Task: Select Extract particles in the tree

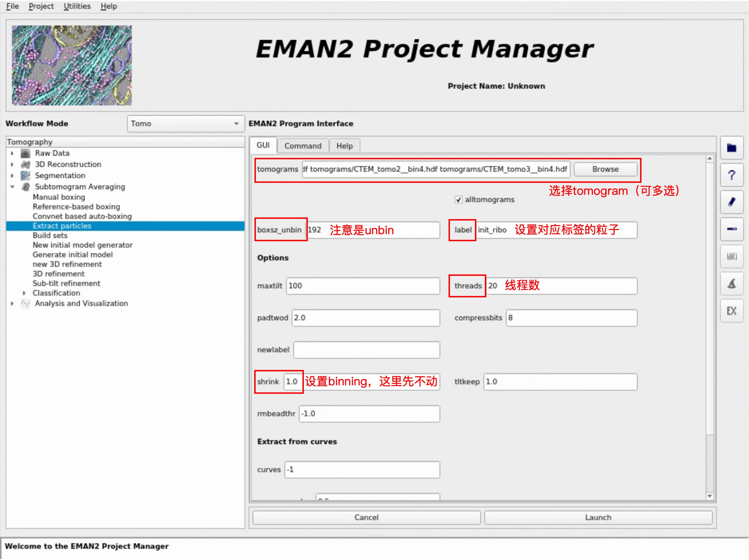Action: point(62,226)
